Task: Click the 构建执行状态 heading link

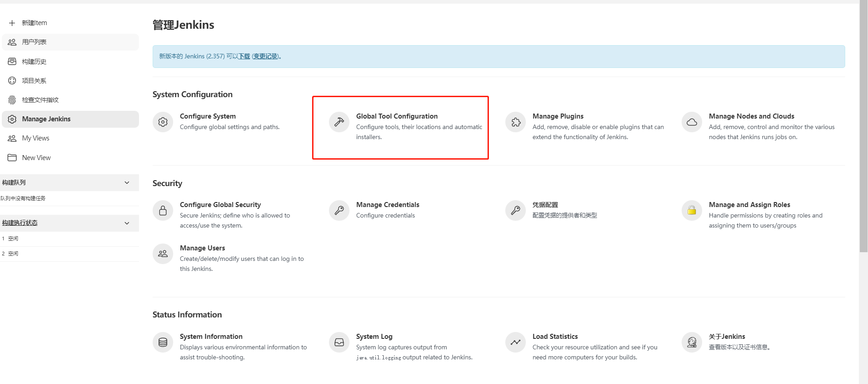Action: pos(20,223)
